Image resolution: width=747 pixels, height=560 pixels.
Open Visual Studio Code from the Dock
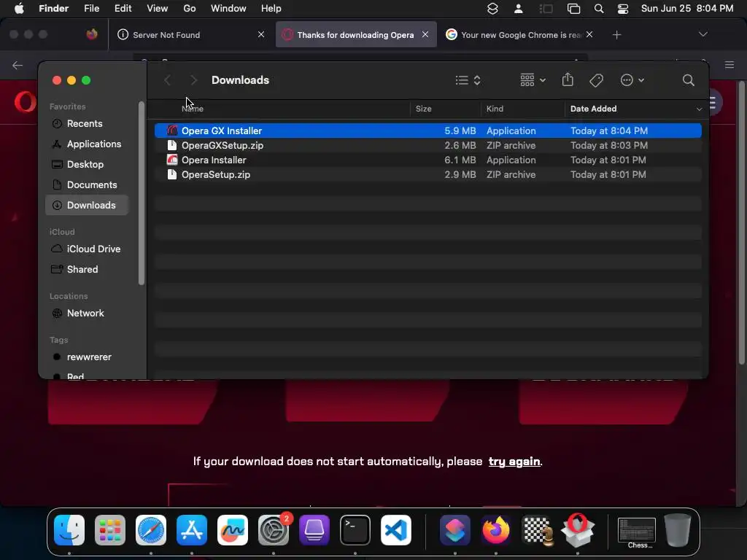396,530
